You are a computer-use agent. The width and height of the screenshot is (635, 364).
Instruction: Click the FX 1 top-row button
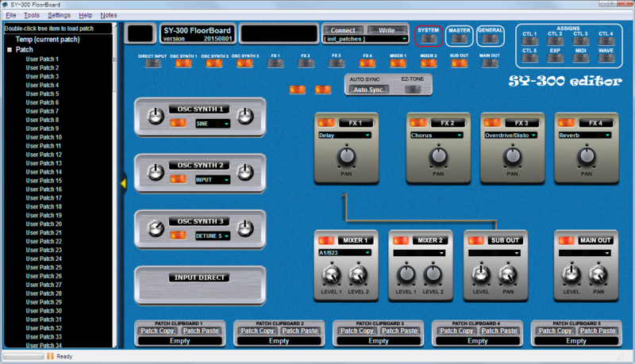[275, 63]
